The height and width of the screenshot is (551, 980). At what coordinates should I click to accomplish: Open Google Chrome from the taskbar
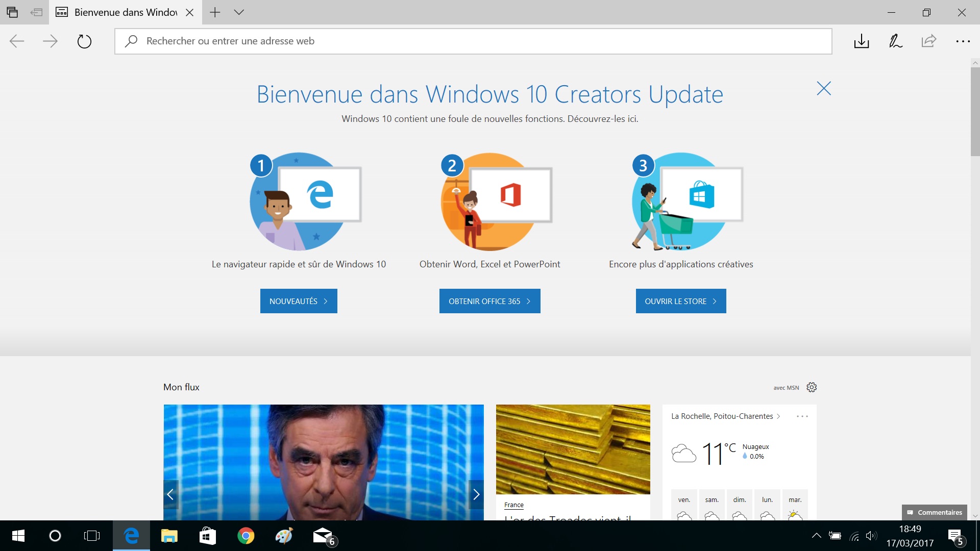pyautogui.click(x=246, y=536)
